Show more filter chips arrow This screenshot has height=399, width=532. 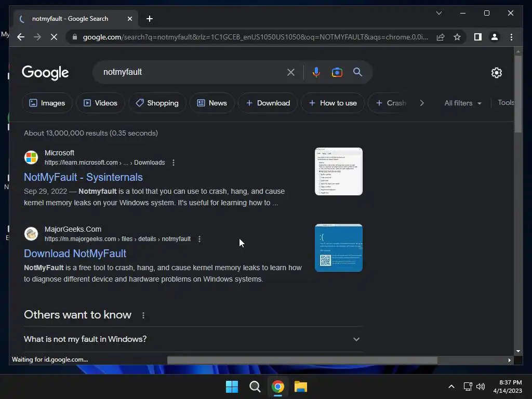click(x=422, y=103)
